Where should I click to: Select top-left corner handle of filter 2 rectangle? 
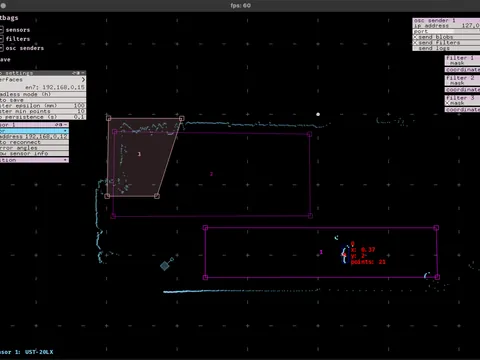pos(115,132)
